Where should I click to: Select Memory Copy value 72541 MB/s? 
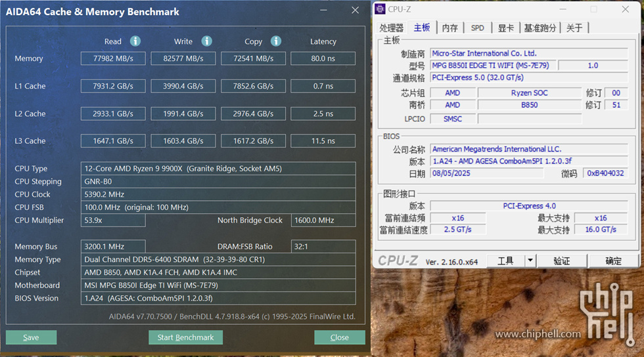coord(253,58)
